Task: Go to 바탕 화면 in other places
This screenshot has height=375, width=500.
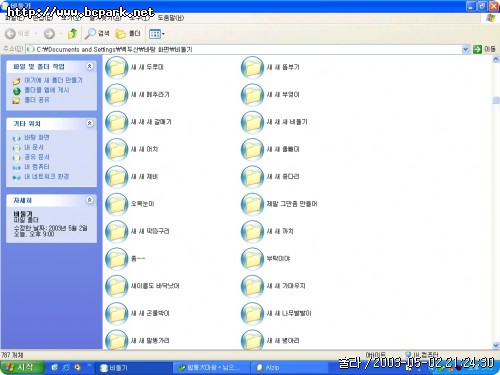Action: coord(37,137)
